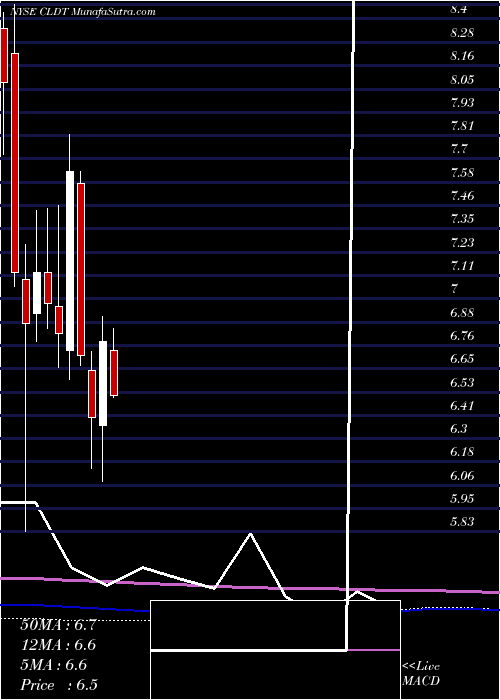The height and width of the screenshot is (700, 500).
Task: Select the 7.35 price axis label
Action: point(462,219)
